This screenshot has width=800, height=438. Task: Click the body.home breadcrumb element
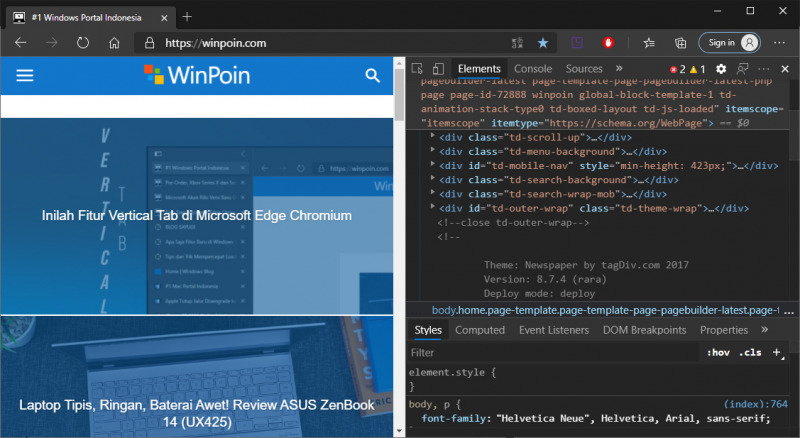(605, 310)
